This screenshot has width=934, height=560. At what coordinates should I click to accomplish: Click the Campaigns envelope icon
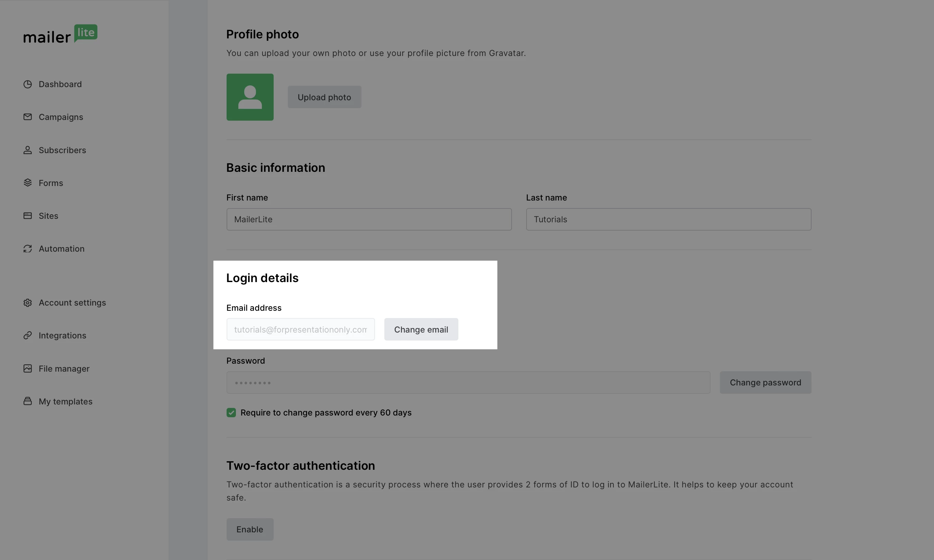point(28,117)
